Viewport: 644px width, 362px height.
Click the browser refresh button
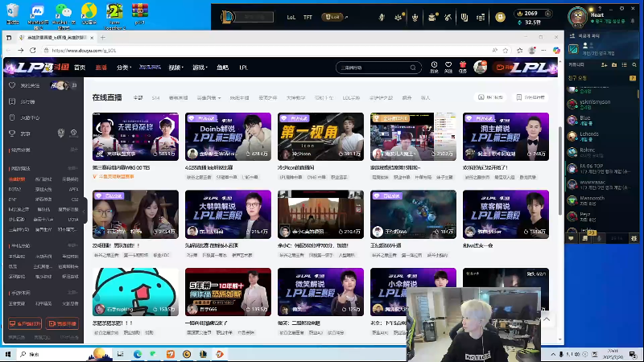[33, 51]
